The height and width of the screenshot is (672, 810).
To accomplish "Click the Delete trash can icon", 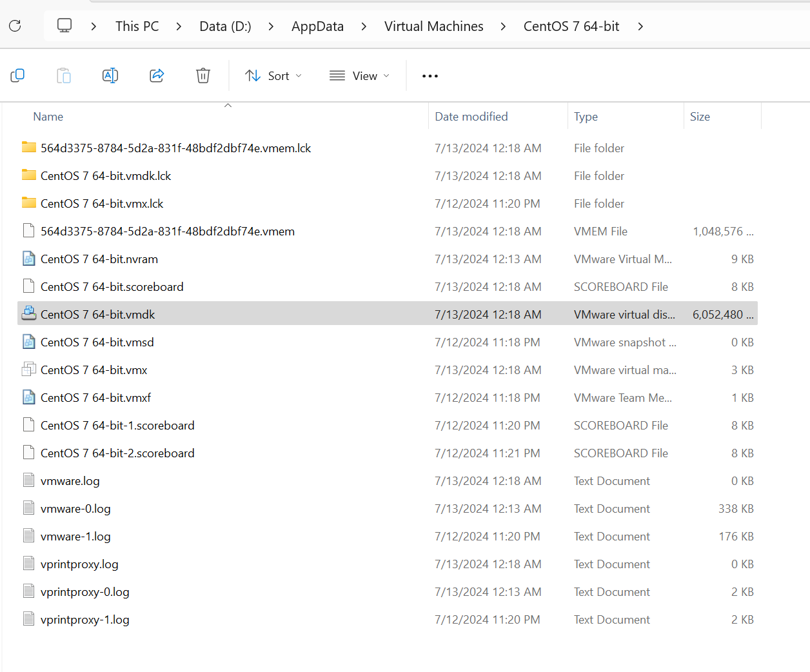I will (x=203, y=75).
